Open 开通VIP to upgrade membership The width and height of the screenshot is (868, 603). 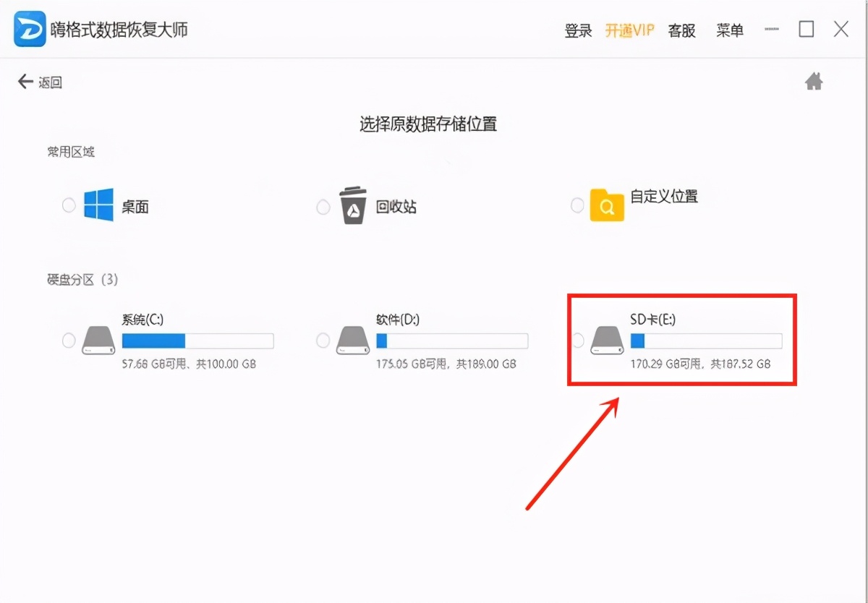click(x=629, y=31)
